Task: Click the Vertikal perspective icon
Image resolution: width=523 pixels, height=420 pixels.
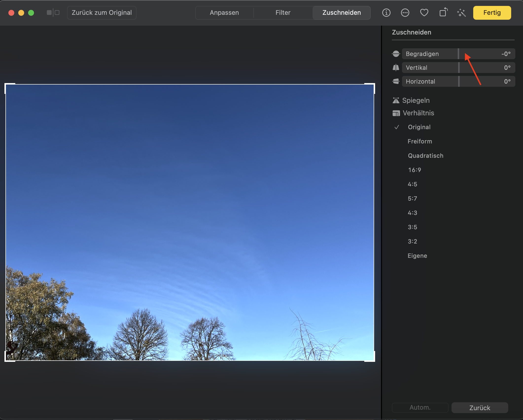Action: [x=396, y=68]
